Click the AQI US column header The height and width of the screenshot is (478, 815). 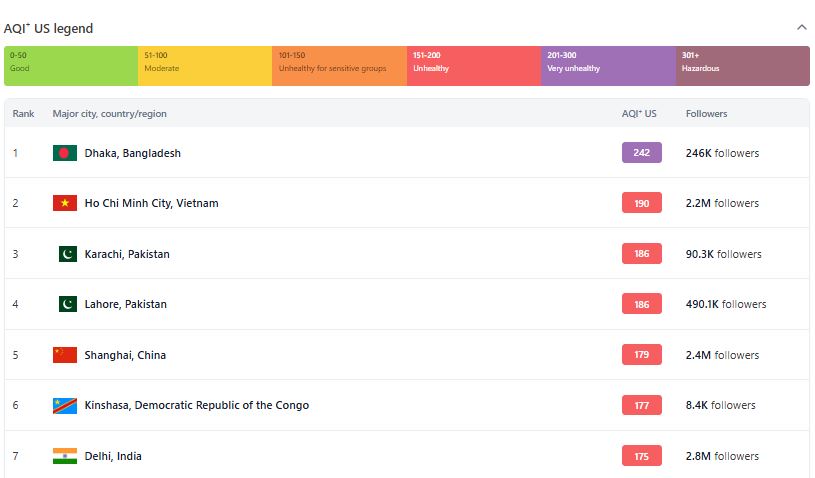coord(639,114)
